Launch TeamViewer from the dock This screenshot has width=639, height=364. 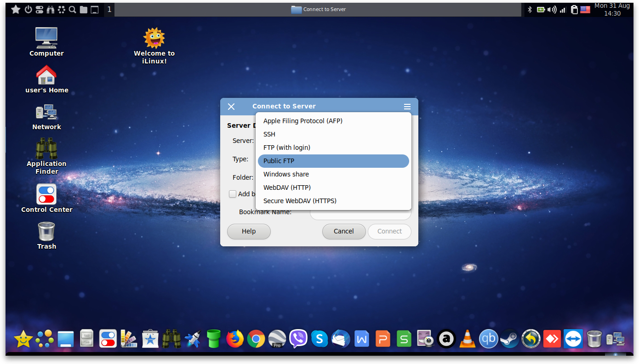[573, 339]
